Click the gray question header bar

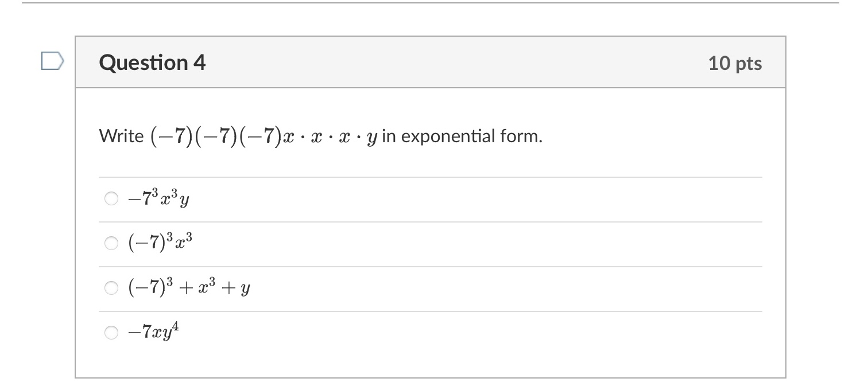coord(431,63)
